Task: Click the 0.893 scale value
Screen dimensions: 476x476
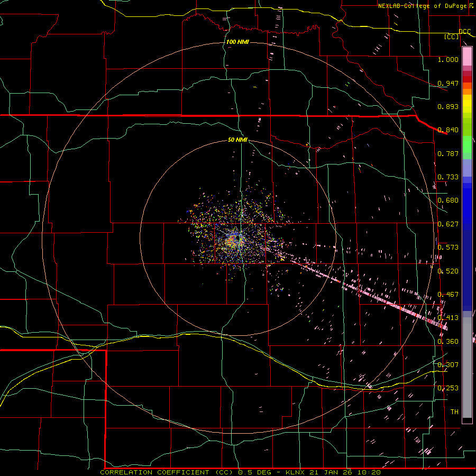Action: pos(448,106)
